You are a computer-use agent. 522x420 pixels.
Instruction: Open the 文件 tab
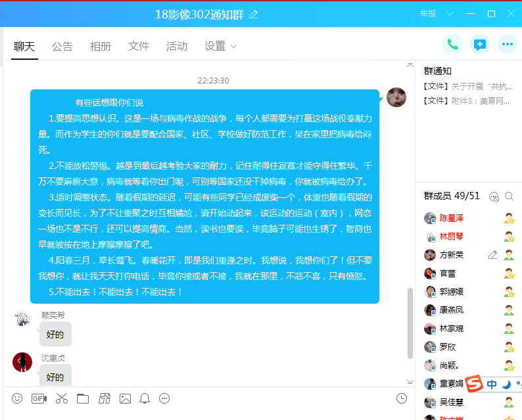pos(139,46)
